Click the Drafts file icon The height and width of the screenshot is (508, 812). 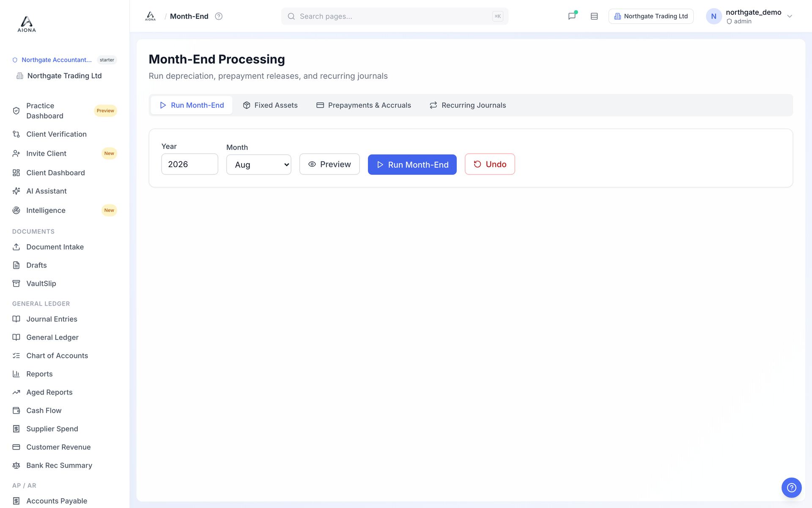[16, 265]
